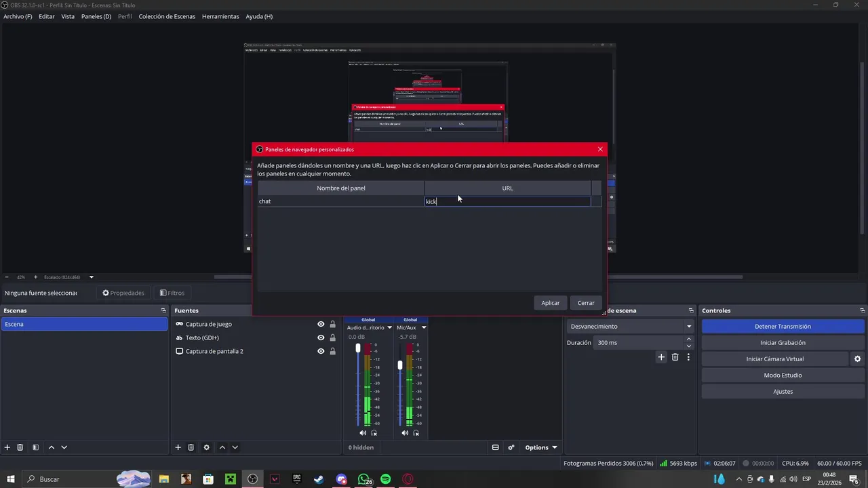This screenshot has height=488, width=868.
Task: Open WhatsApp from the taskbar
Action: point(364,479)
